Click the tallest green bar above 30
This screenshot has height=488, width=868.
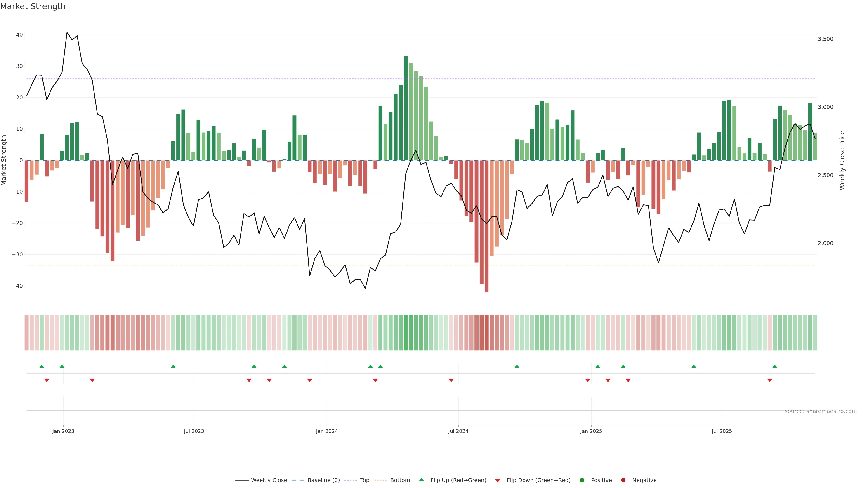point(406,108)
